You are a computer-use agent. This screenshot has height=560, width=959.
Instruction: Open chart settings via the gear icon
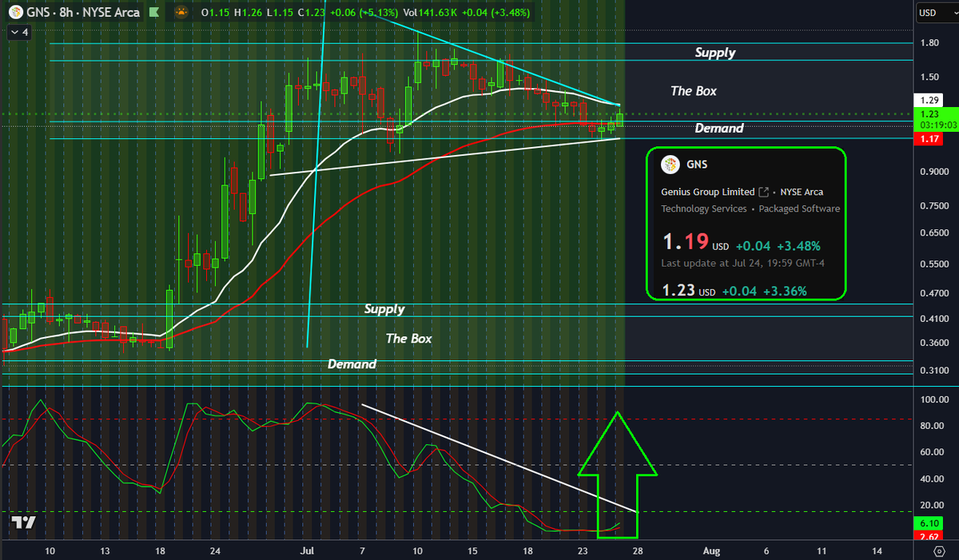[939, 552]
